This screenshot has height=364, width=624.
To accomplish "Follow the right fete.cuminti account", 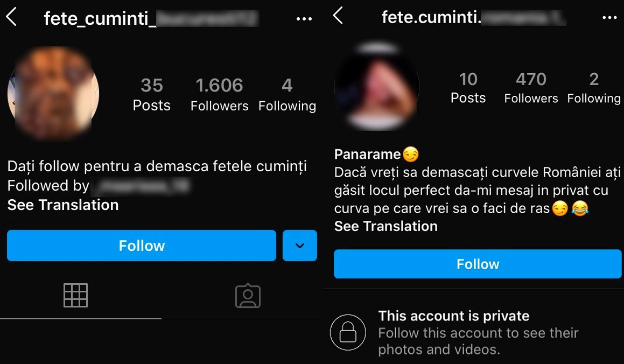I will click(478, 264).
